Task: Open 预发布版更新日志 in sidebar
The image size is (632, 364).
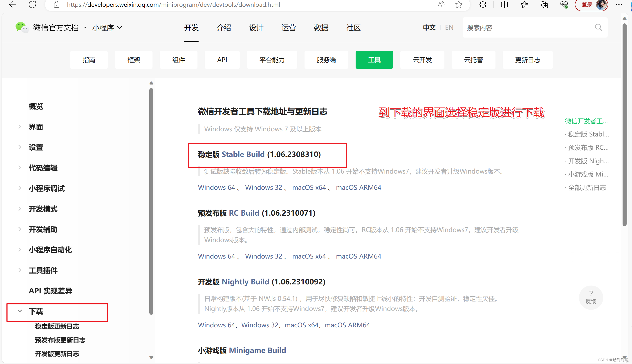Action: [60, 340]
